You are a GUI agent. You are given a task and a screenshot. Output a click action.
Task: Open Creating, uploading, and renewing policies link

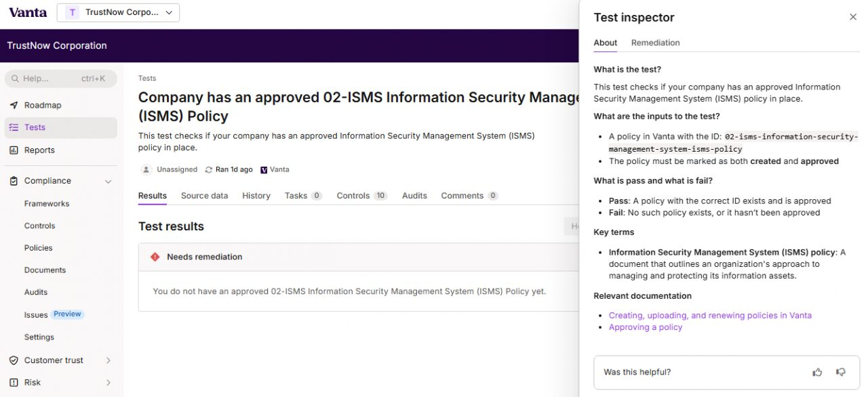pos(709,315)
